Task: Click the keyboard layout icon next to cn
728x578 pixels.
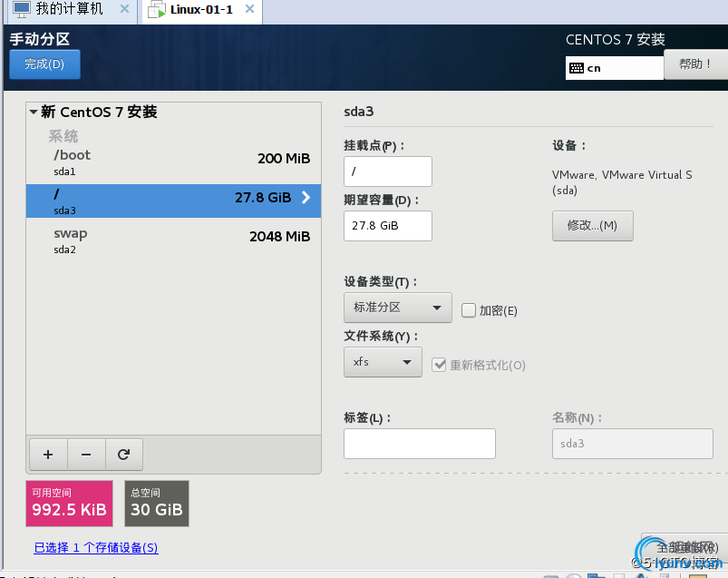Action: 577,68
